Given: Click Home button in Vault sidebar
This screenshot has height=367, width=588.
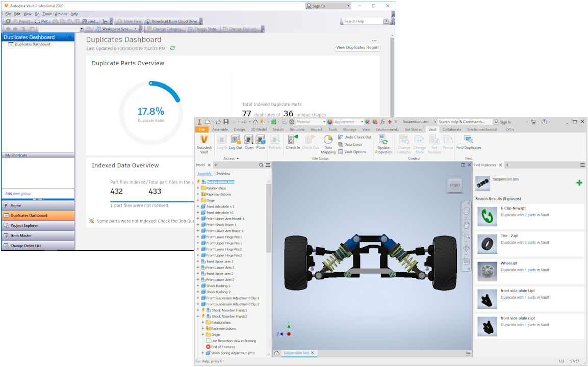Looking at the screenshot, I should click(x=38, y=205).
